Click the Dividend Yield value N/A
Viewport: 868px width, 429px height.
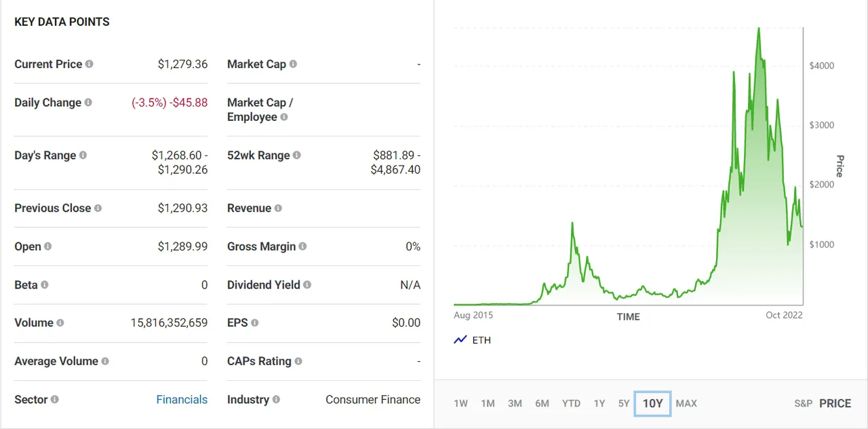(x=410, y=284)
